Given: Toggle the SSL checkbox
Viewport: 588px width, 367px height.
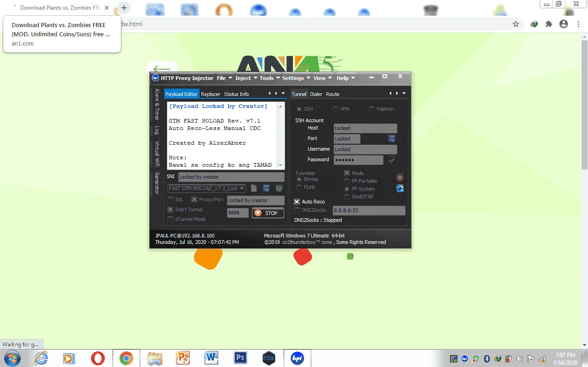Looking at the screenshot, I should coord(171,200).
